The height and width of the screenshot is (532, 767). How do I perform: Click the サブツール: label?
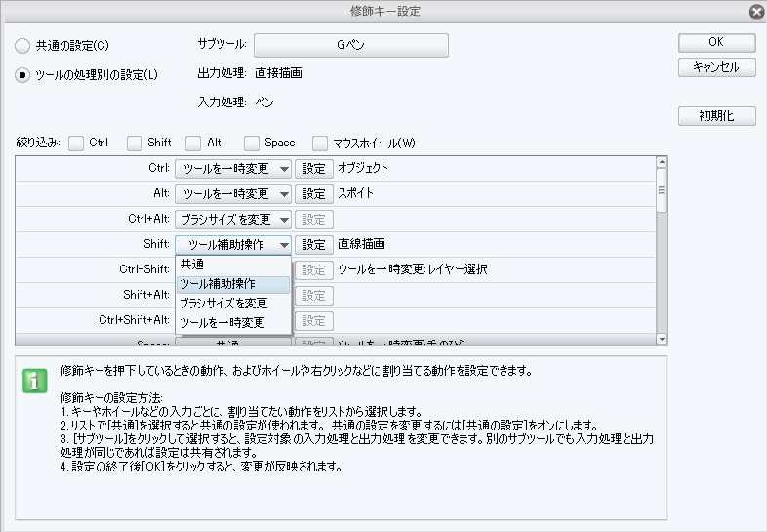[x=222, y=45]
